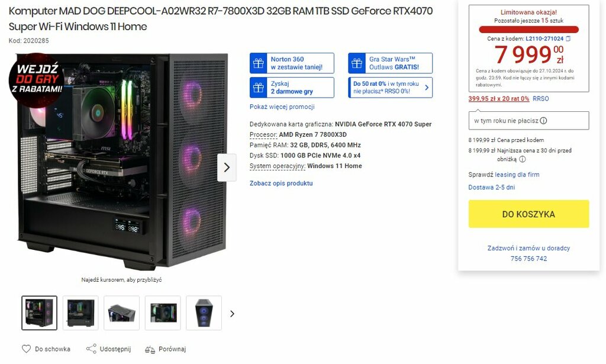Open the '50 rat 0%' installment offer chevron

point(426,88)
